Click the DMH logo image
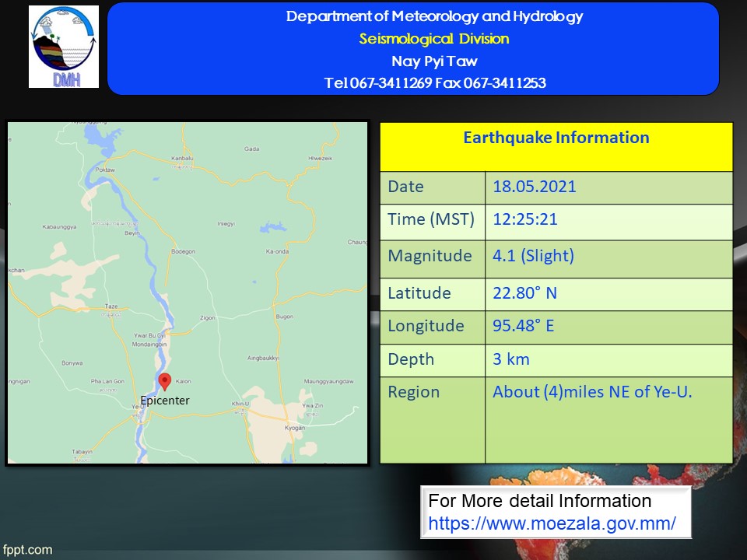 pos(64,47)
